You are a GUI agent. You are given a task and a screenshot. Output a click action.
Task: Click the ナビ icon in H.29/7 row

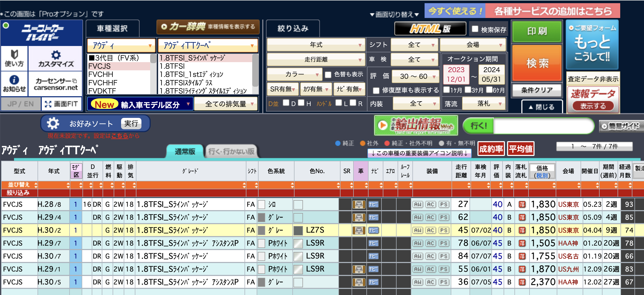coord(374,243)
